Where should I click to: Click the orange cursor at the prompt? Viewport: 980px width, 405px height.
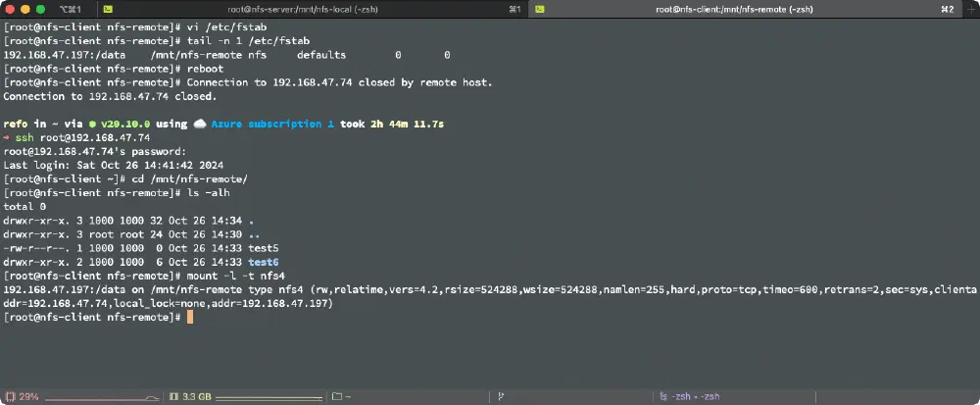click(x=190, y=317)
